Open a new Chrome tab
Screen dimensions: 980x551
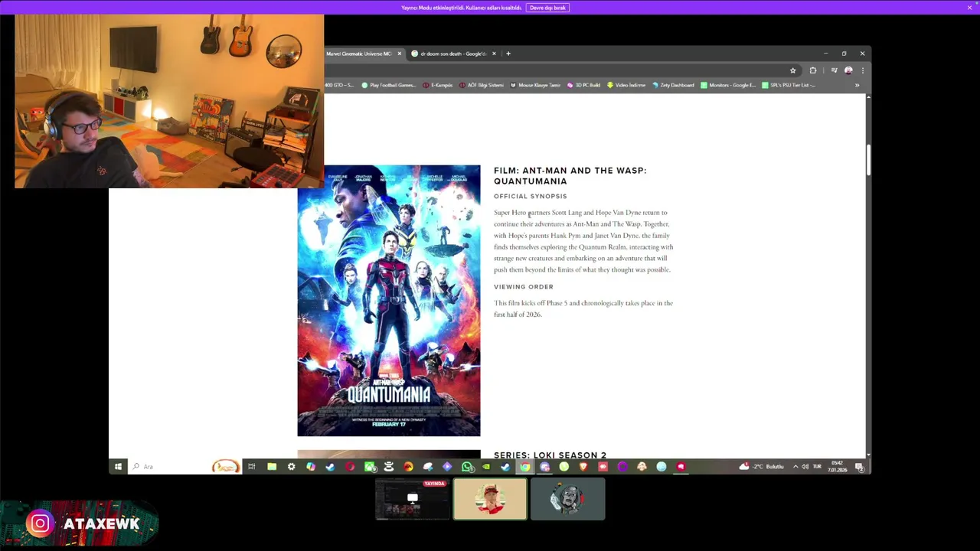point(508,54)
